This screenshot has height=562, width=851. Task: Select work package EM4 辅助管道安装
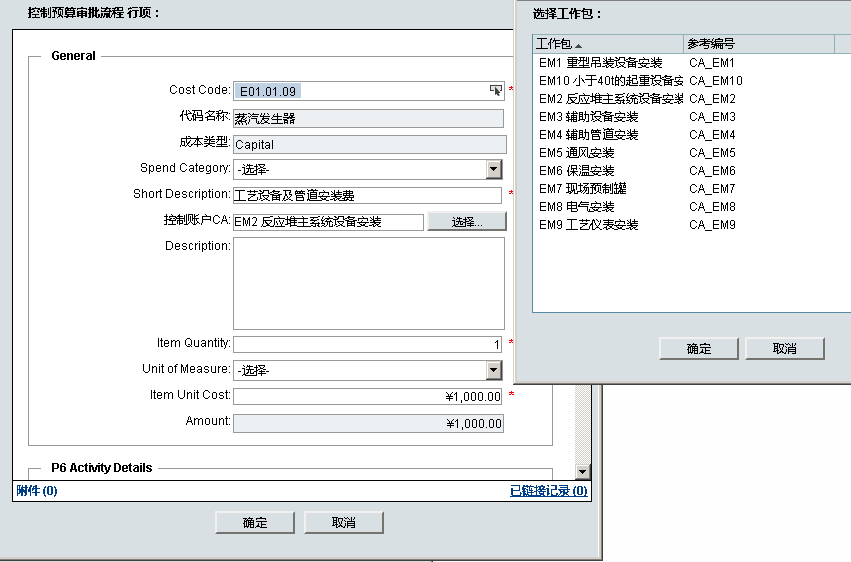pyautogui.click(x=588, y=135)
